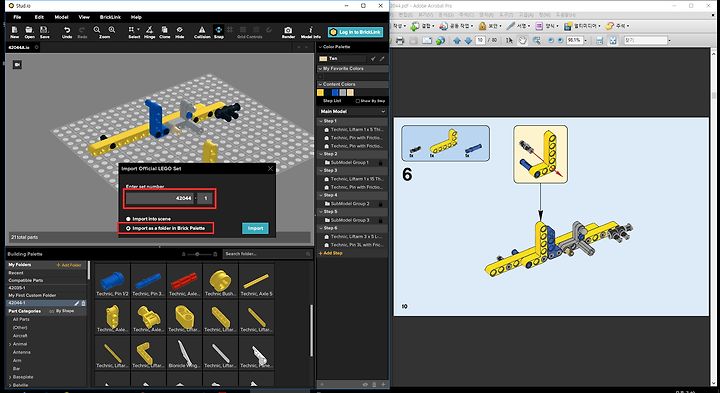
Task: Activate the Select tool icon
Action: click(x=132, y=30)
